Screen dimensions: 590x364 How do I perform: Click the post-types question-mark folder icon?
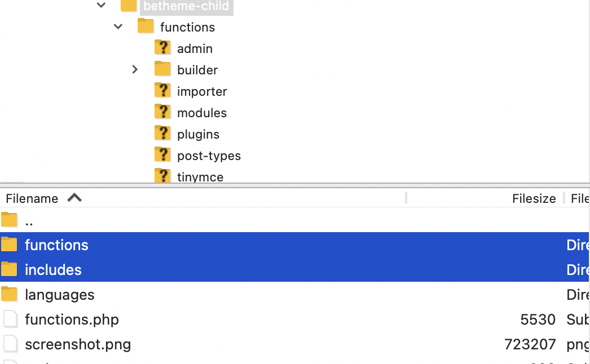162,155
